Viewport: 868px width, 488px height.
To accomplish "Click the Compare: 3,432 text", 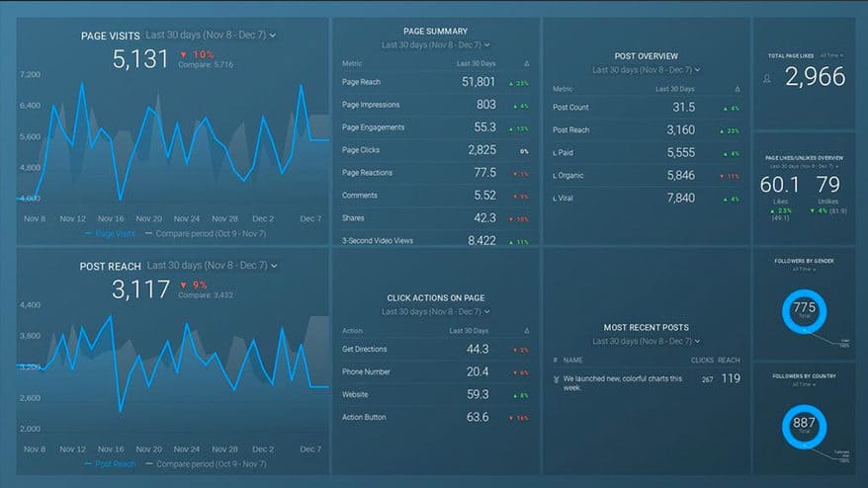I will click(206, 295).
